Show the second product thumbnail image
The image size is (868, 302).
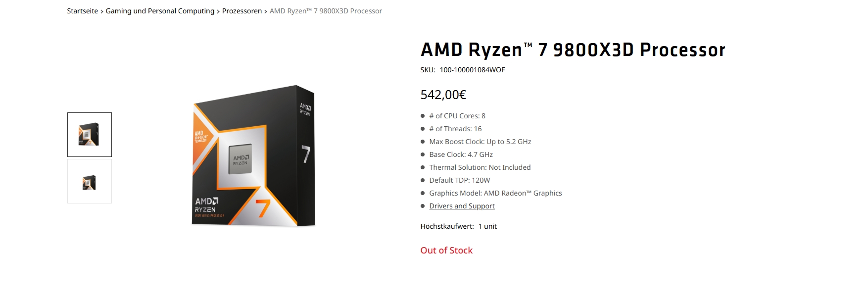90,182
